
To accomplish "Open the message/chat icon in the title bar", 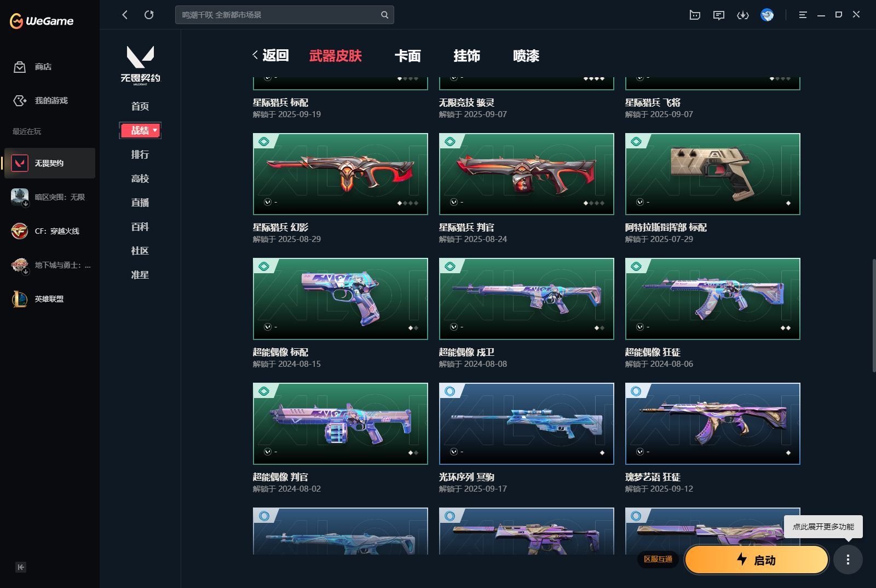I will pyautogui.click(x=719, y=15).
